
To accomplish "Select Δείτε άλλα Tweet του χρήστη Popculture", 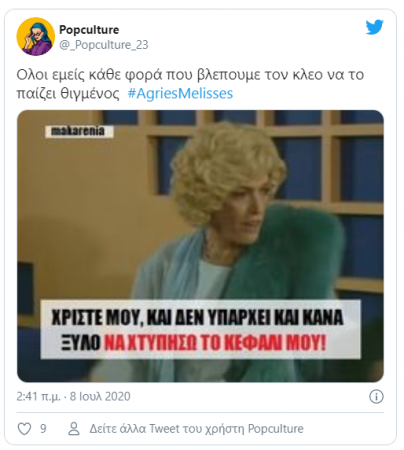I will [196, 429].
